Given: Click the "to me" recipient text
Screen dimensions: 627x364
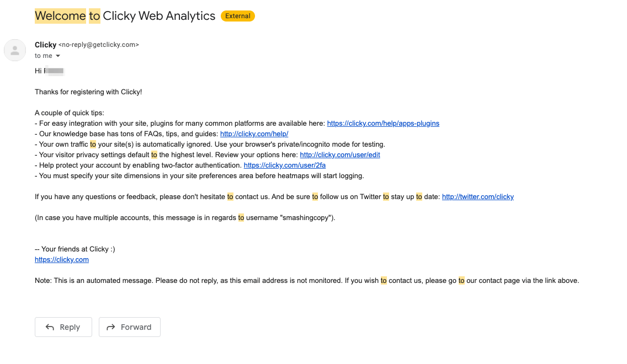Looking at the screenshot, I should pos(43,56).
